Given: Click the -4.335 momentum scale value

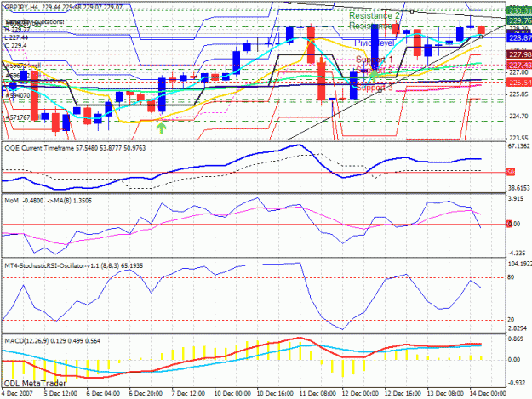Looking at the screenshot, I should pos(517,254).
